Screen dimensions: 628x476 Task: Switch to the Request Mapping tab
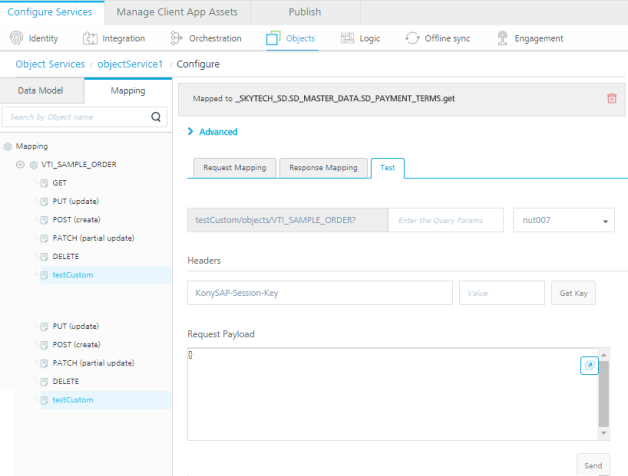[232, 168]
